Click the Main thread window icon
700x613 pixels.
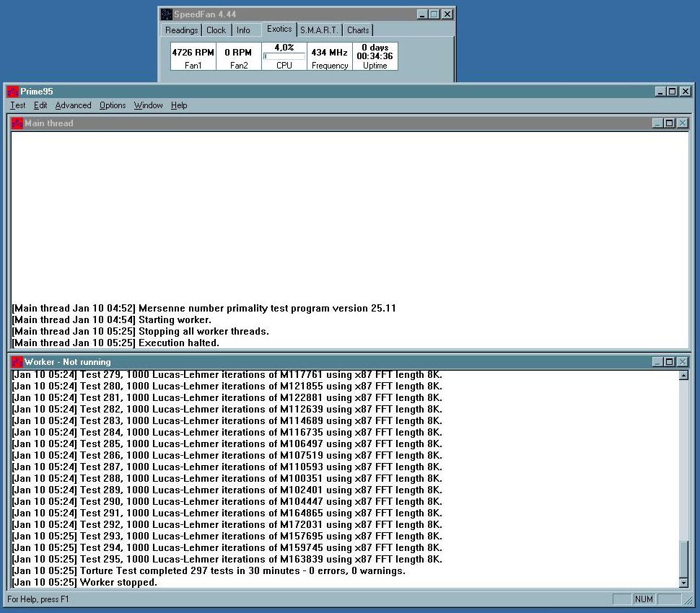tap(17, 123)
